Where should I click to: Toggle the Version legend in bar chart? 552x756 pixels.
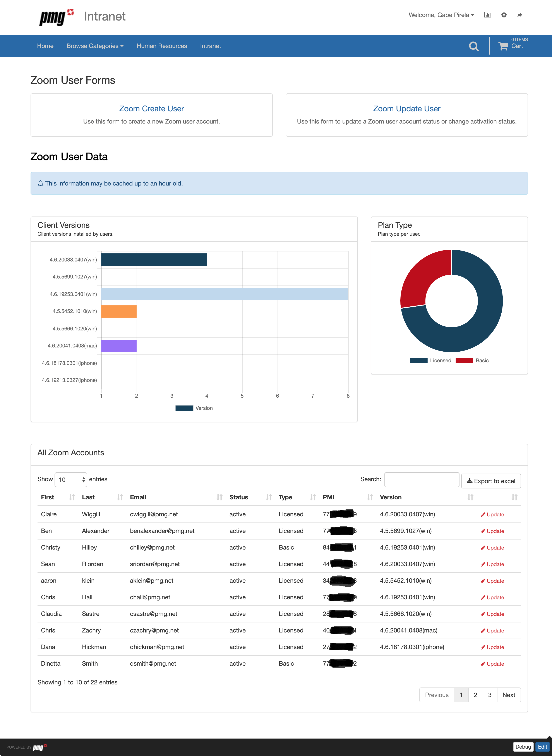point(194,408)
